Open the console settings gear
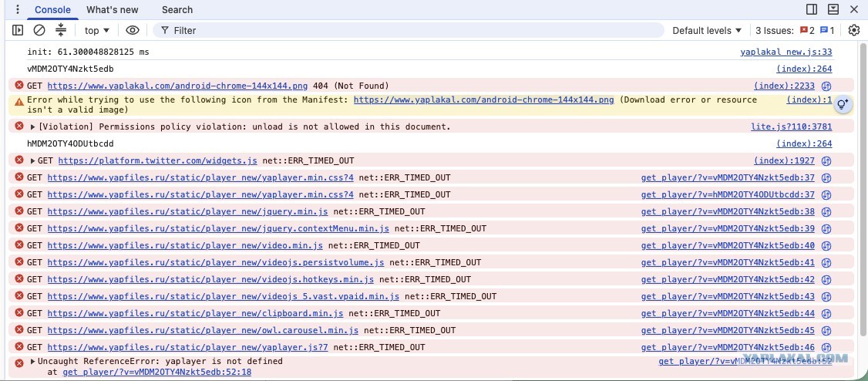Viewport: 868px width, 381px height. click(x=854, y=30)
